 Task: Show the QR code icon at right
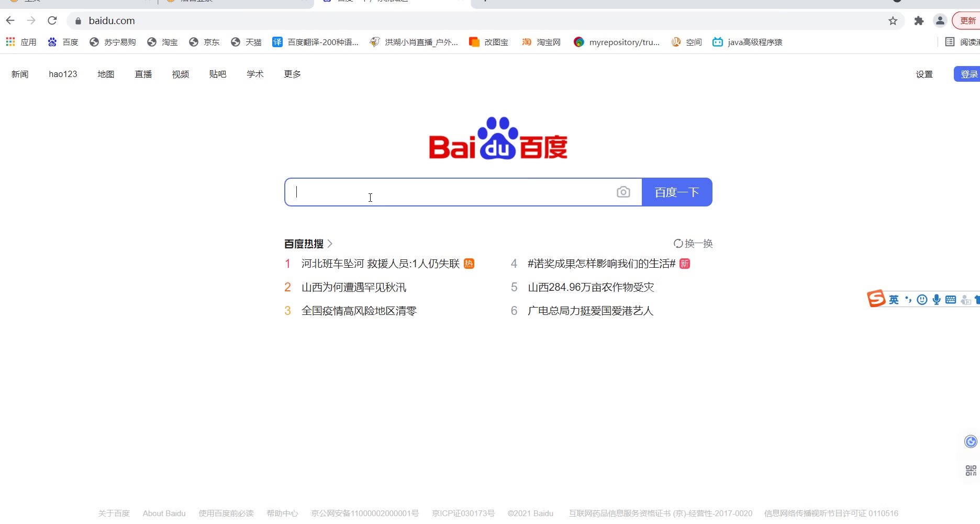tap(971, 471)
